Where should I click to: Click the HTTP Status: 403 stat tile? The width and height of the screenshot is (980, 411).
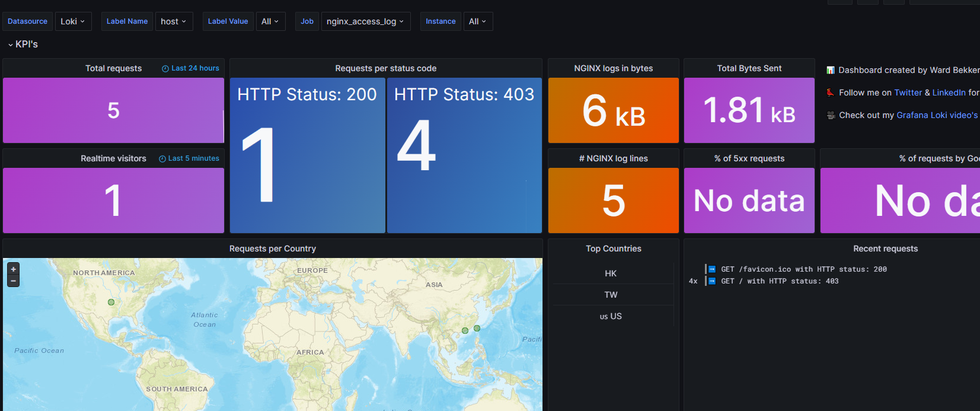tap(464, 155)
